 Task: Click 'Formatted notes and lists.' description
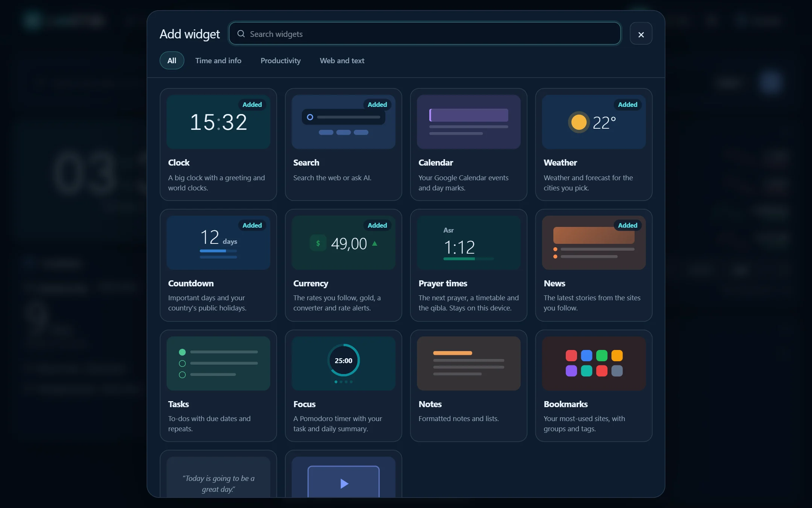click(459, 418)
